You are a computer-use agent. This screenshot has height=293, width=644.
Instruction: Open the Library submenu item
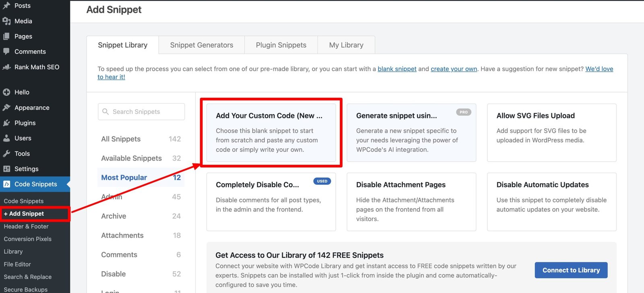pos(13,252)
